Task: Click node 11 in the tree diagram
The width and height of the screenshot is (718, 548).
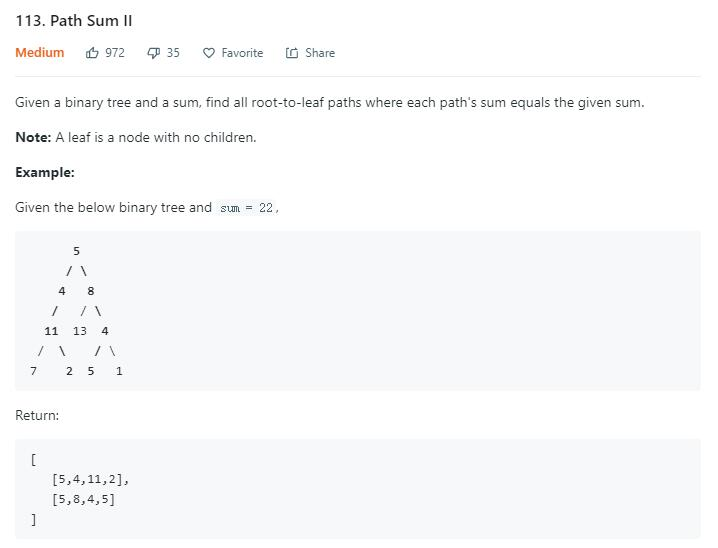Action: [51, 331]
